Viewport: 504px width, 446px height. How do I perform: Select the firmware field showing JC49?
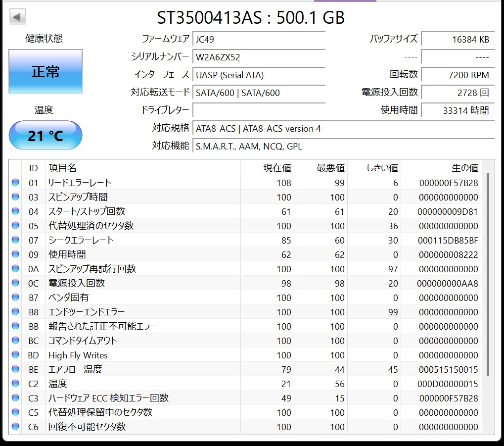click(x=259, y=39)
